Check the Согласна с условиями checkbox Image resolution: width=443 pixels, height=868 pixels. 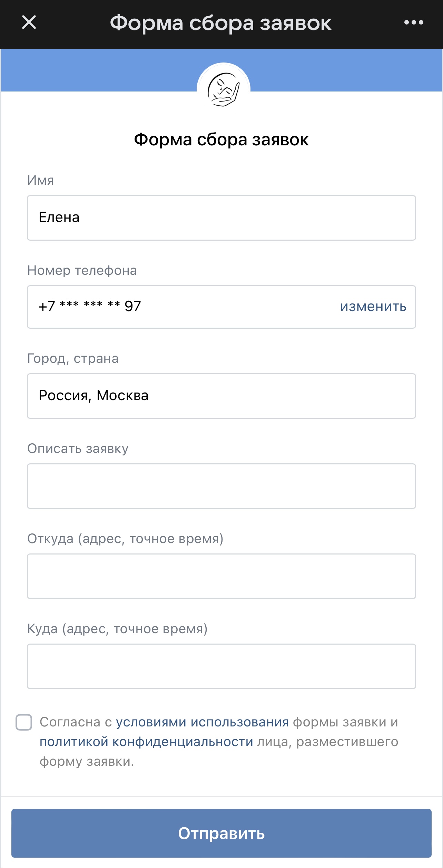tap(24, 722)
